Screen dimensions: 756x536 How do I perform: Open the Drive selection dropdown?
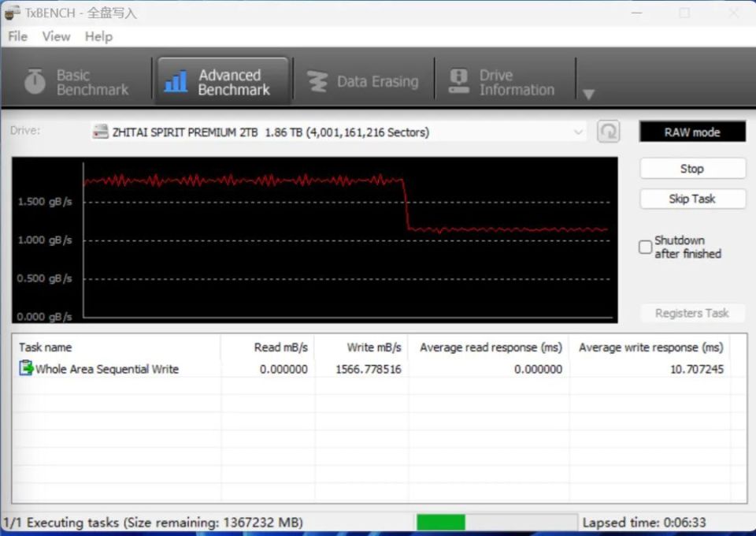pyautogui.click(x=339, y=132)
